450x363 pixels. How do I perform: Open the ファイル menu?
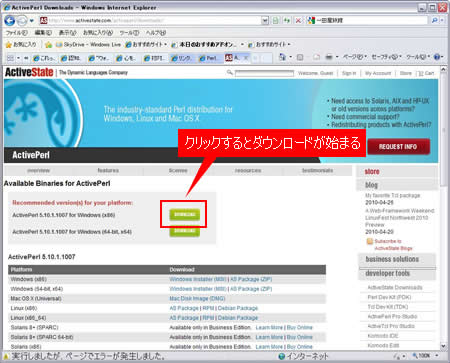[17, 33]
